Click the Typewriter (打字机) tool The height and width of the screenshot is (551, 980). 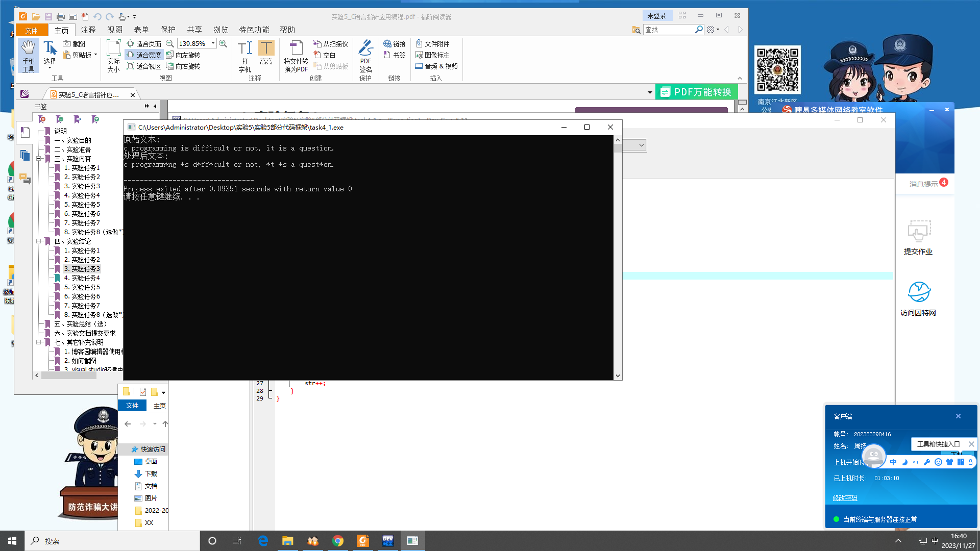(x=244, y=56)
